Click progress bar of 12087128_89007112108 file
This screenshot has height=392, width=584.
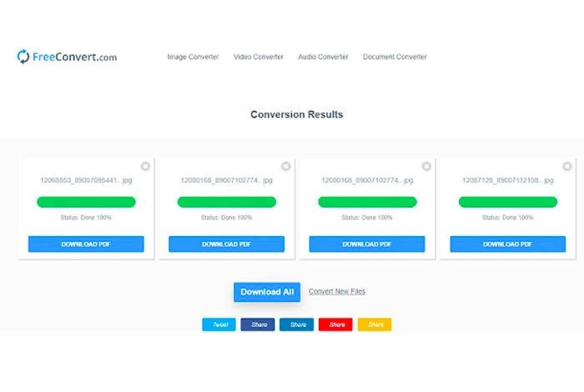[x=507, y=202]
